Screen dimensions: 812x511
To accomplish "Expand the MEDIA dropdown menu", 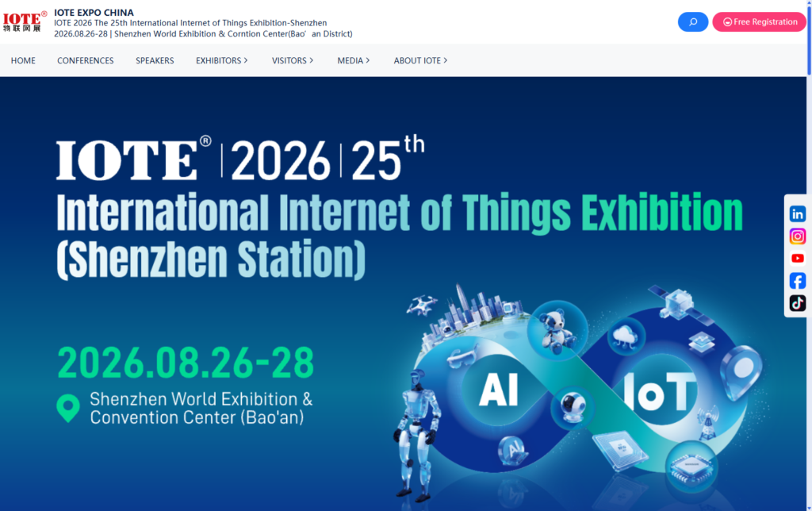I will (x=353, y=60).
